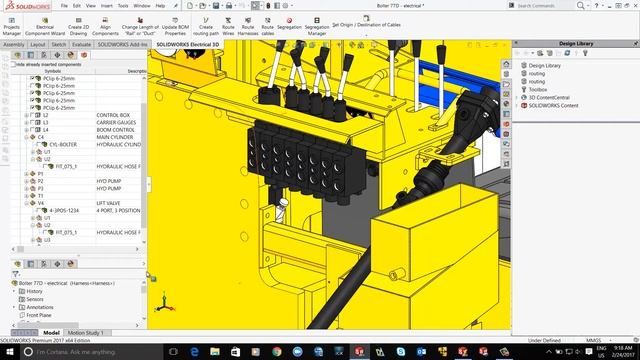Open the Appearances task pane tab

[506, 104]
